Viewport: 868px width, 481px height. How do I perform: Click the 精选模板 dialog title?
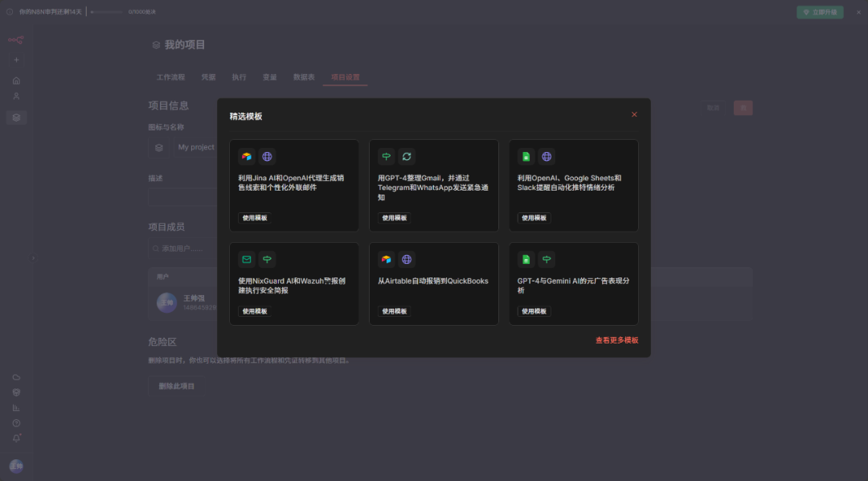tap(246, 117)
